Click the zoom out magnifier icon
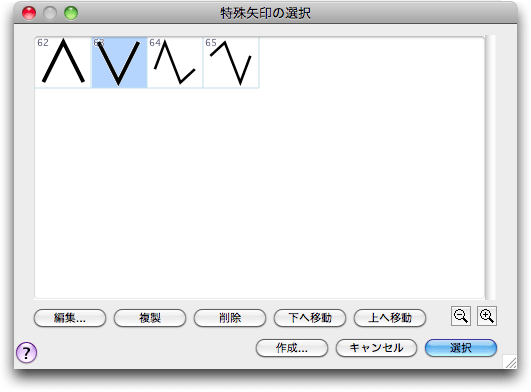531x392 pixels. click(x=461, y=316)
